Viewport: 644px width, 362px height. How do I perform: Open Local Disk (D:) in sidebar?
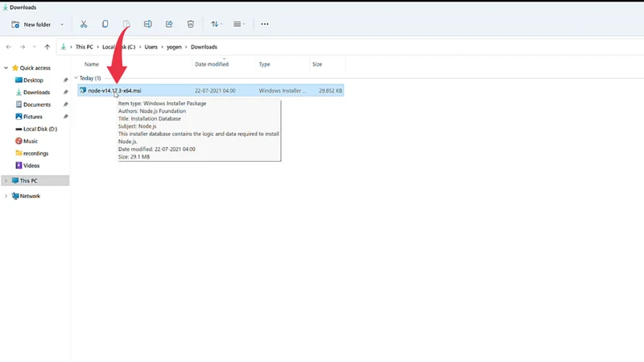[40, 129]
